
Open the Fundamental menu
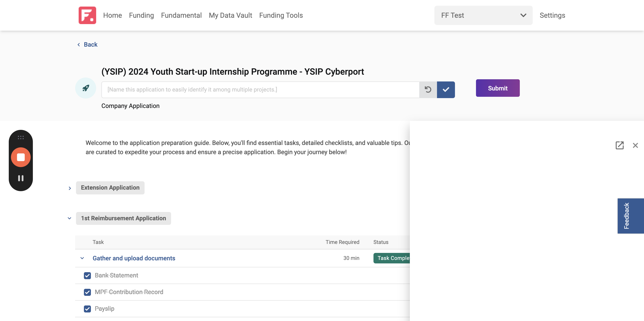(181, 15)
